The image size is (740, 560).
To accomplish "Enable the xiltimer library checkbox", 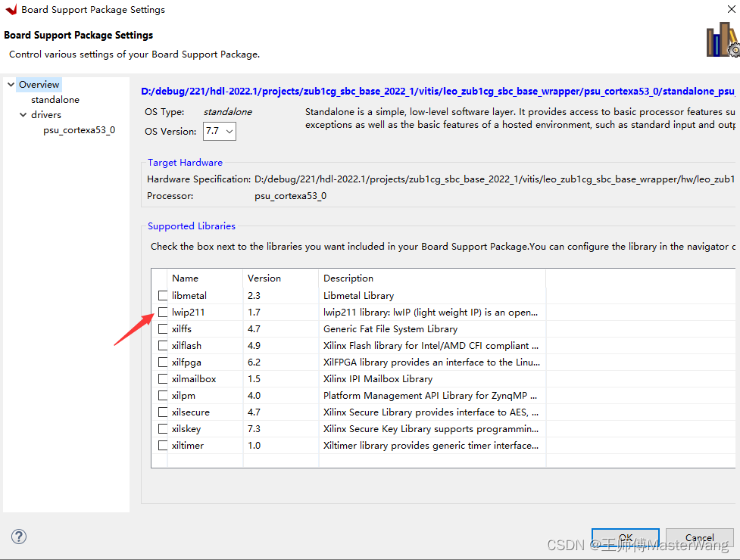I will (163, 446).
